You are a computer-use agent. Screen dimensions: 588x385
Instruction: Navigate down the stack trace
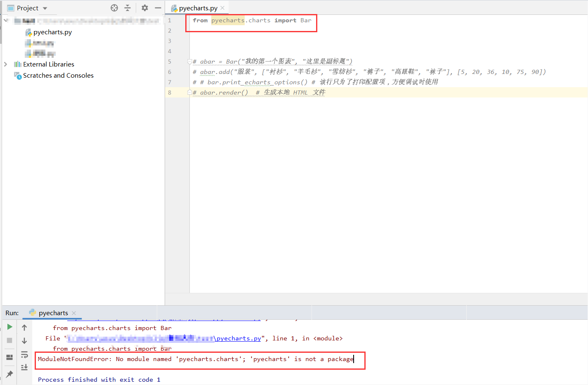[x=24, y=340]
